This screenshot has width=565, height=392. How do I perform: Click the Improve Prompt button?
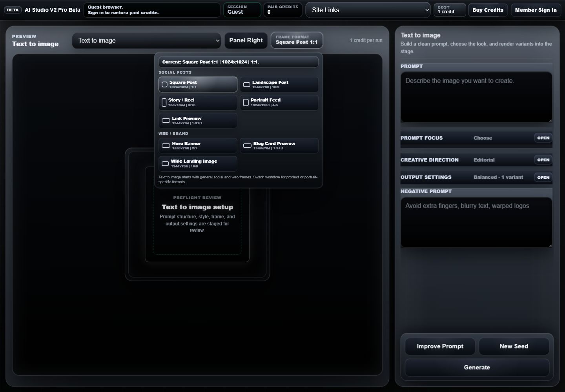point(440,347)
